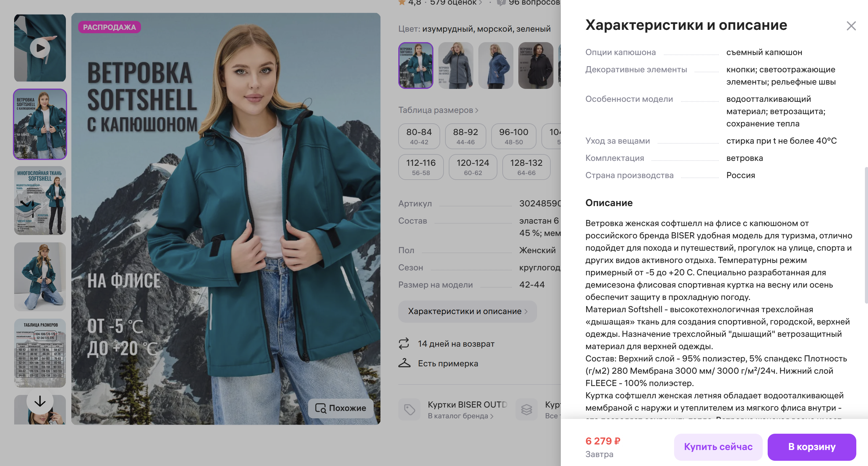The width and height of the screenshot is (868, 466).
Task: Open the Таблица размеров thumbnail image
Action: coord(40,353)
